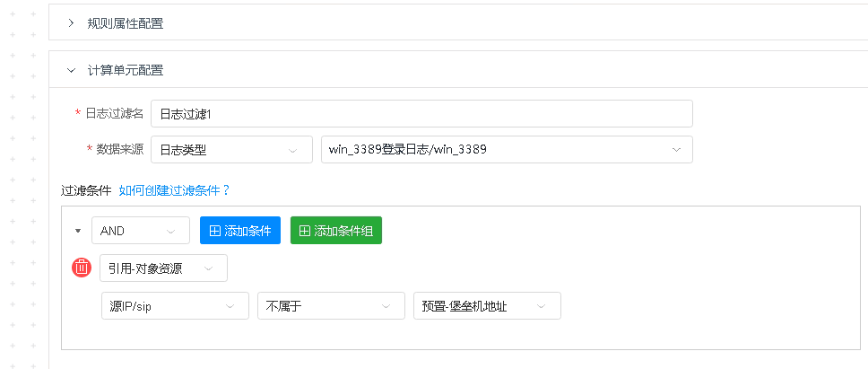868x369 pixels.
Task: Open the win_3389登录日志/win_3389 dropdown
Action: [x=507, y=150]
